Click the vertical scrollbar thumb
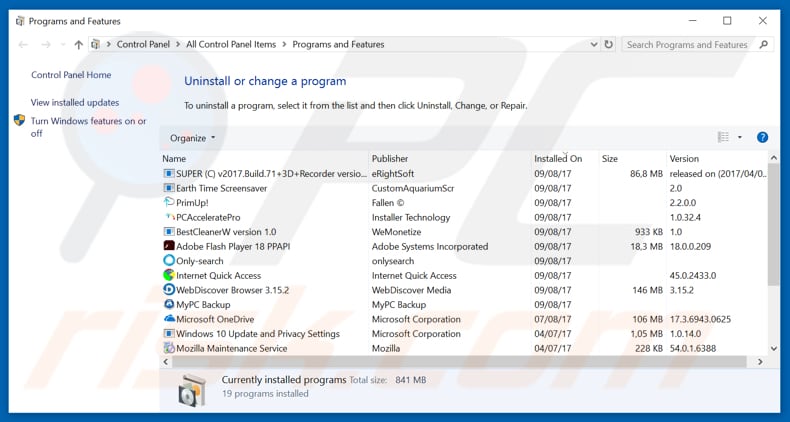 point(773,226)
